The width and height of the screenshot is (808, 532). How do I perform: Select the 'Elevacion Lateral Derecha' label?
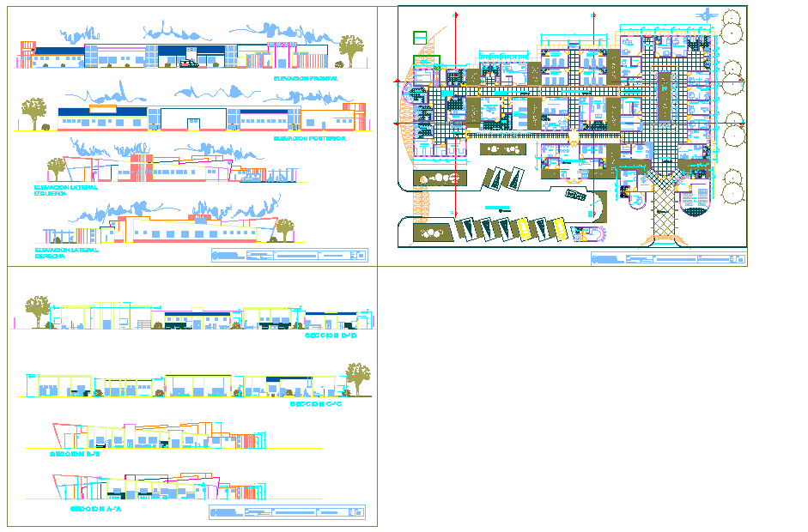pos(65,253)
